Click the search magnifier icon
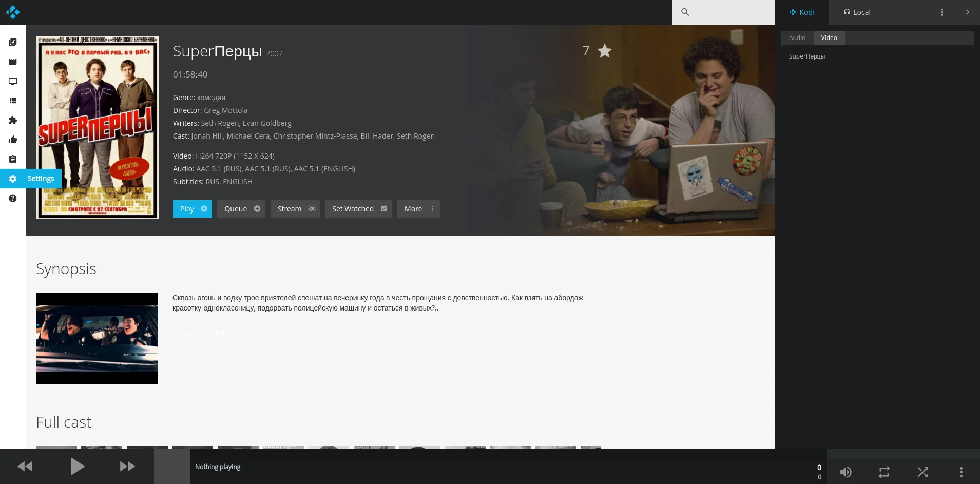This screenshot has width=980, height=484. click(x=685, y=12)
